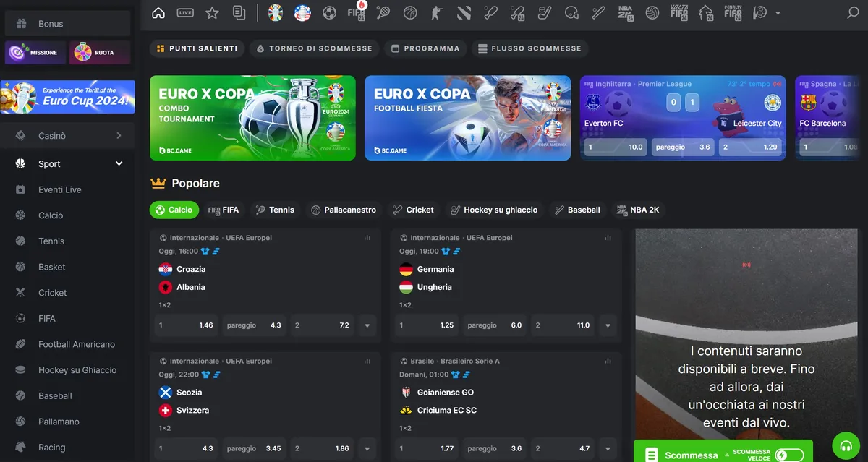Open the Torneo di Scommesse tab
Viewport: 868px width, 462px height.
[315, 48]
